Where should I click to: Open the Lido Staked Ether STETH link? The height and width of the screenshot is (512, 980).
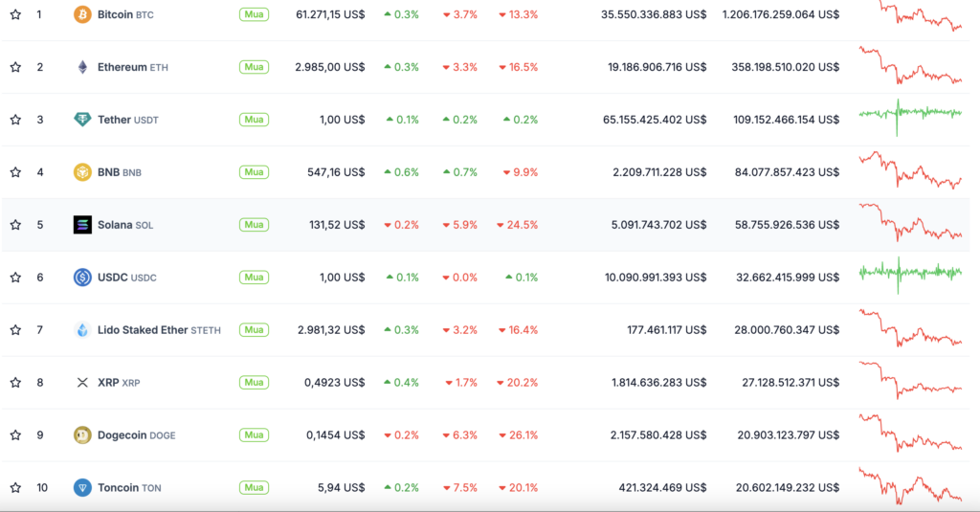click(159, 329)
